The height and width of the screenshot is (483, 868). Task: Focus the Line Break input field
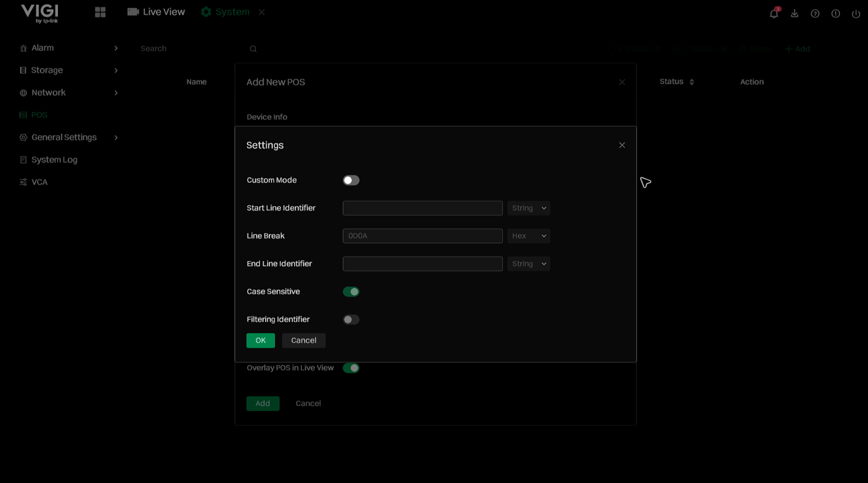423,236
